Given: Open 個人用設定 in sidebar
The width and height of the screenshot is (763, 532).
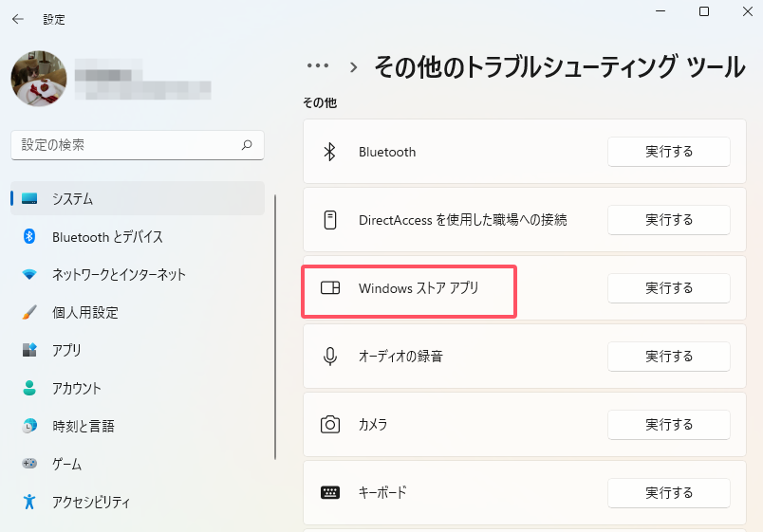Looking at the screenshot, I should click(138, 312).
